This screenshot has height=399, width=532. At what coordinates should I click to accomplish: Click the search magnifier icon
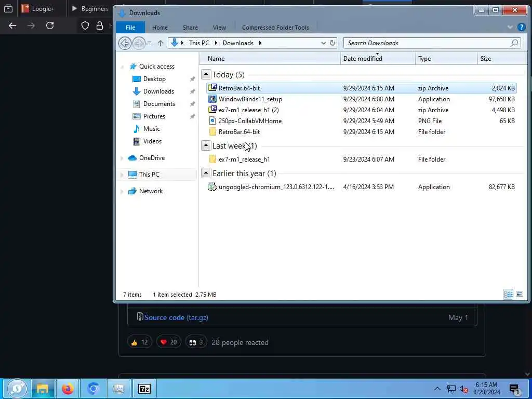coord(514,43)
